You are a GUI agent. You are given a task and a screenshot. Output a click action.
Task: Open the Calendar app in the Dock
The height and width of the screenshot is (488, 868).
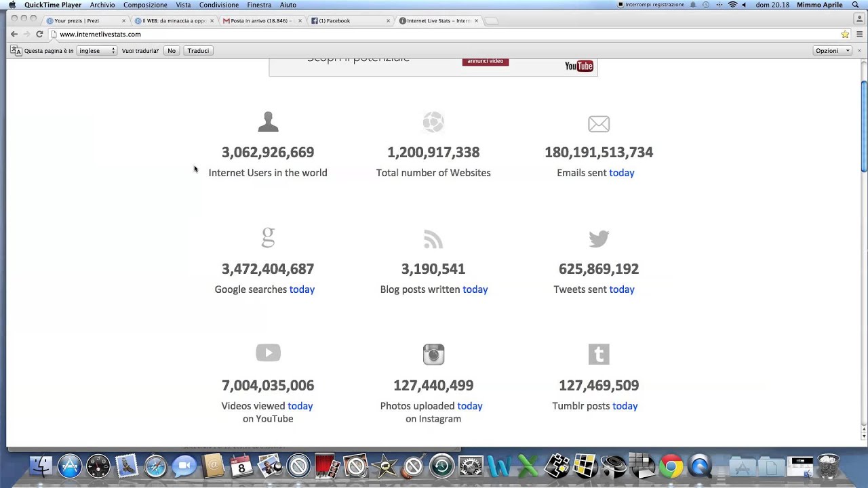[x=241, y=466]
